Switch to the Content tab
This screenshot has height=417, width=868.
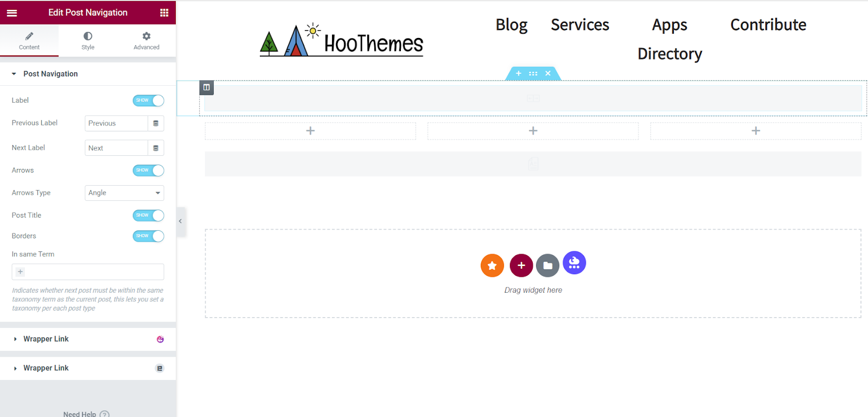click(29, 41)
